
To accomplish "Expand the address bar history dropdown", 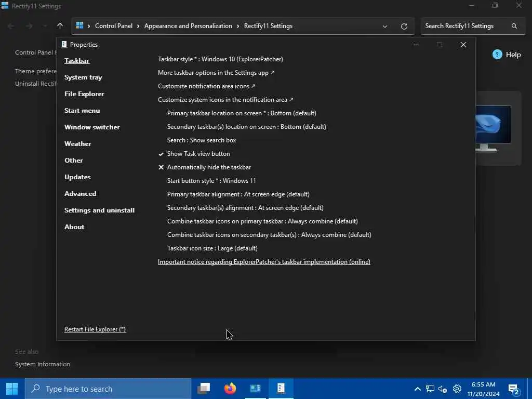I will click(x=385, y=26).
